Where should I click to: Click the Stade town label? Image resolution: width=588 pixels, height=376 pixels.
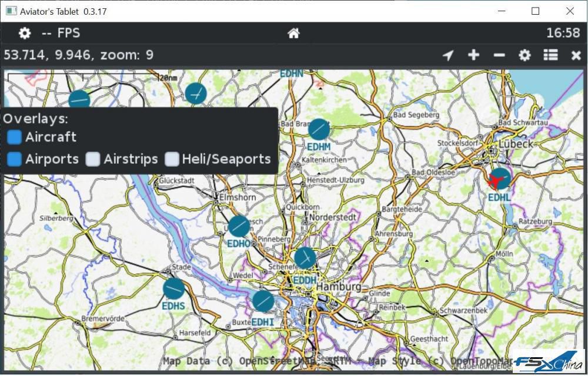pos(181,267)
